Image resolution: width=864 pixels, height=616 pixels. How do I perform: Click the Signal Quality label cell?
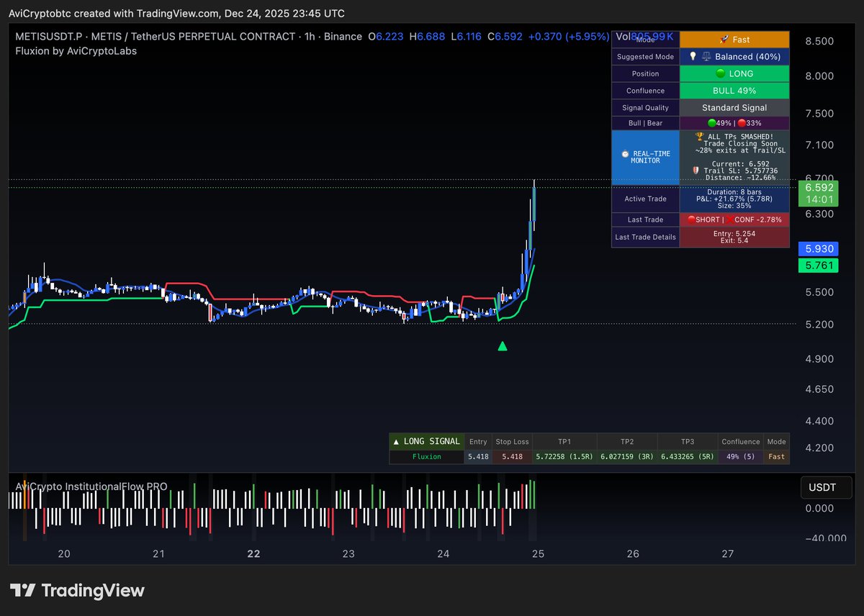click(646, 107)
